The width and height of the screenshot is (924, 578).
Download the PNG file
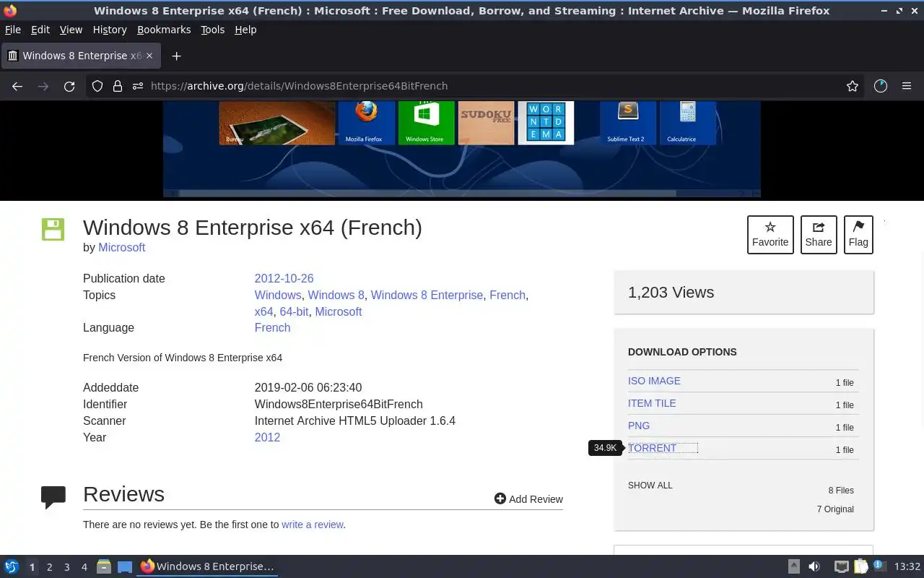tap(639, 426)
